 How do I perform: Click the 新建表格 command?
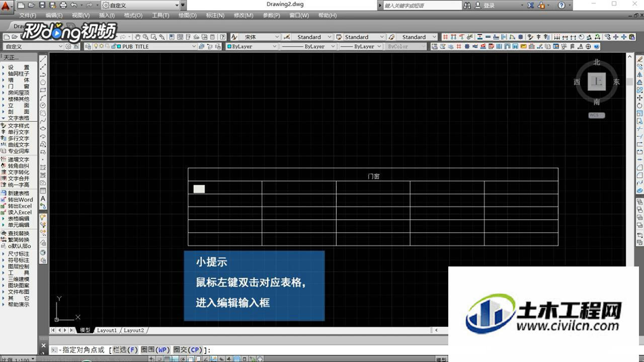(15, 193)
